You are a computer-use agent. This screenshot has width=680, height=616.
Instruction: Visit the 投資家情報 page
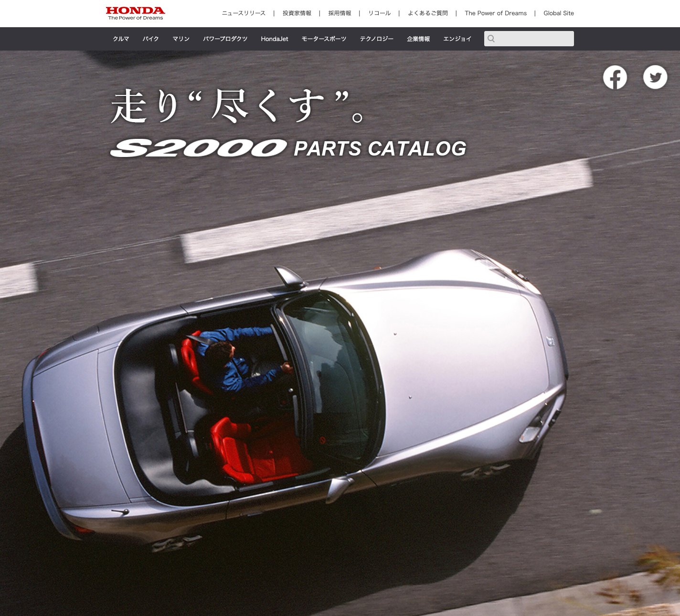[x=297, y=13]
